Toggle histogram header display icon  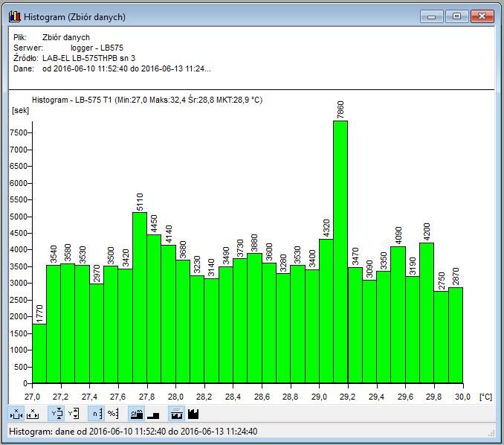click(x=177, y=414)
